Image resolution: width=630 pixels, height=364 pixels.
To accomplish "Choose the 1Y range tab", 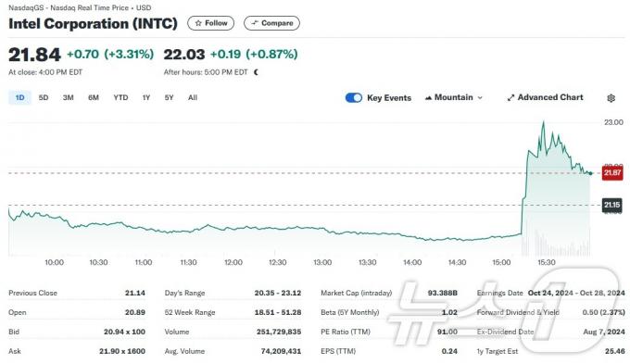I will pyautogui.click(x=146, y=97).
